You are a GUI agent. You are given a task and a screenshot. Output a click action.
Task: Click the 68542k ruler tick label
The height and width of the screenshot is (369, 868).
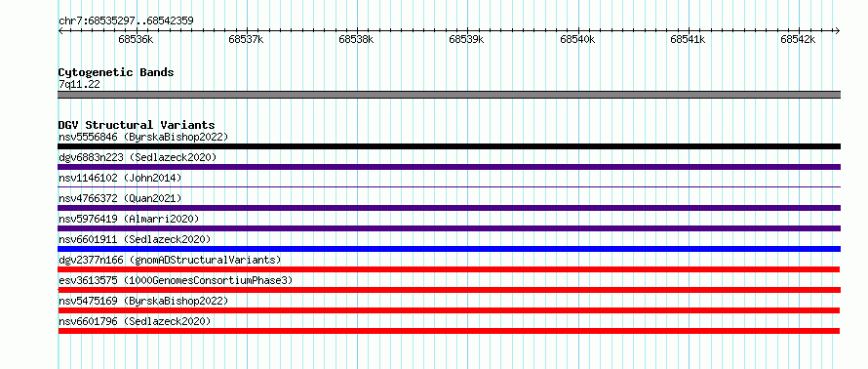(798, 39)
